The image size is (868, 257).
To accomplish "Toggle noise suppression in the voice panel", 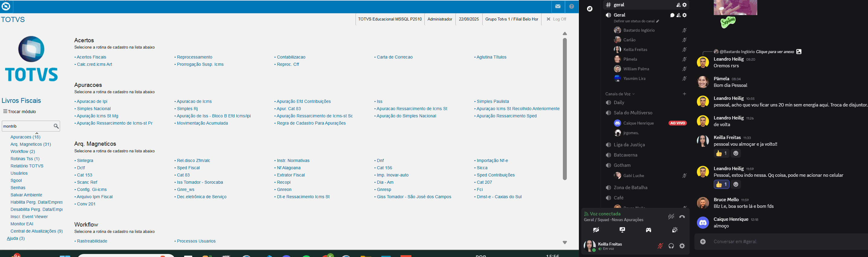I will point(671,217).
